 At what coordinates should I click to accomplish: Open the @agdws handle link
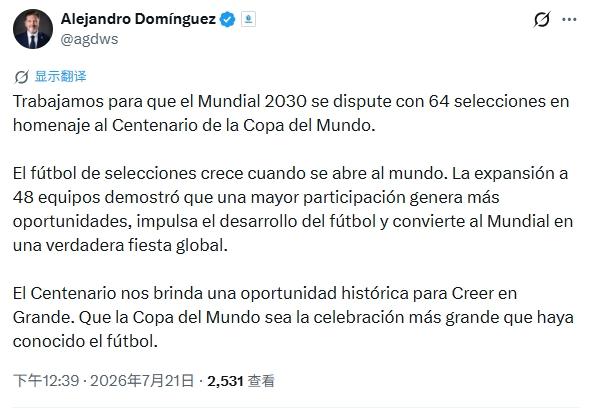pos(89,39)
